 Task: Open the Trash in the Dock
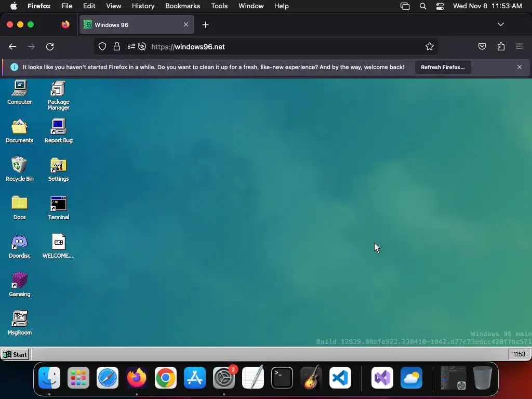(483, 377)
